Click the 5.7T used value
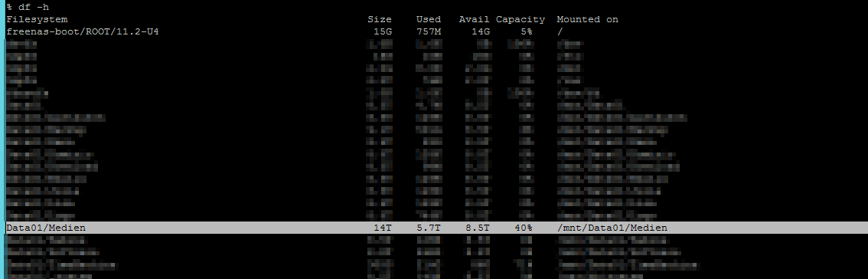The height and width of the screenshot is (279, 868). click(x=429, y=228)
